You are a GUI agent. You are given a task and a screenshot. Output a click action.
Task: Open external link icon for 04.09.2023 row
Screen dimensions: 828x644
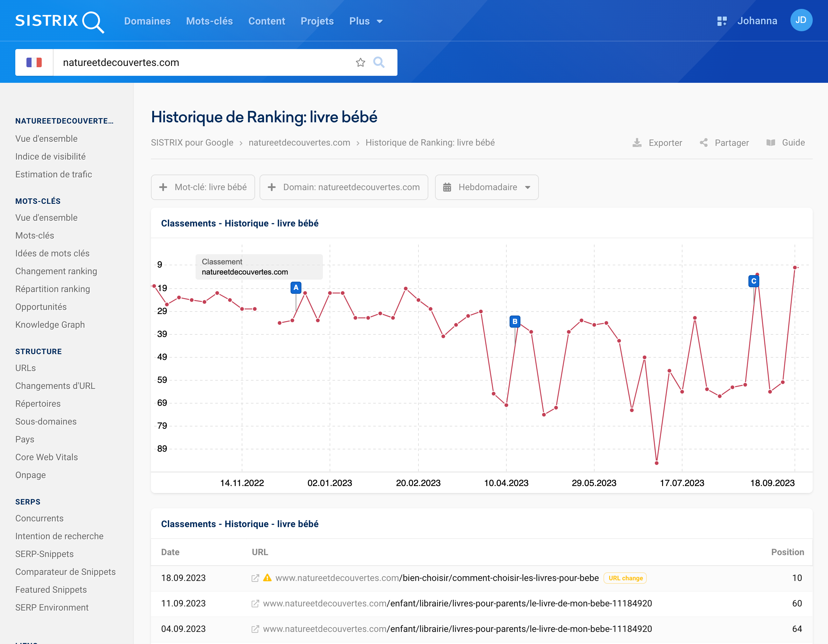(x=255, y=629)
